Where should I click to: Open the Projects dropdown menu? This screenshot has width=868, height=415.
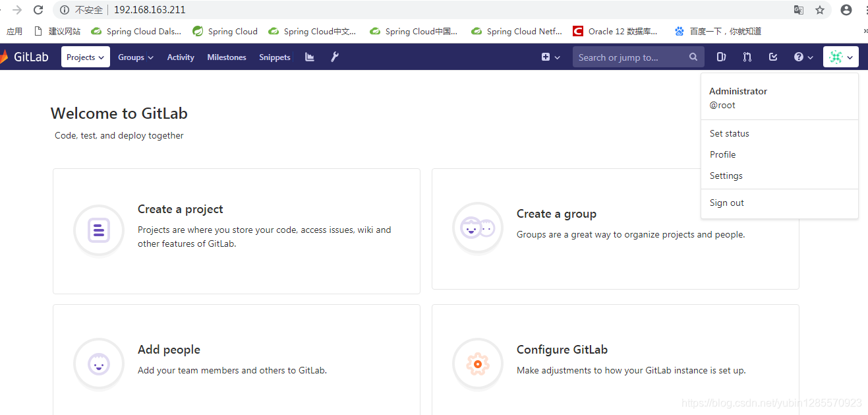(86, 57)
